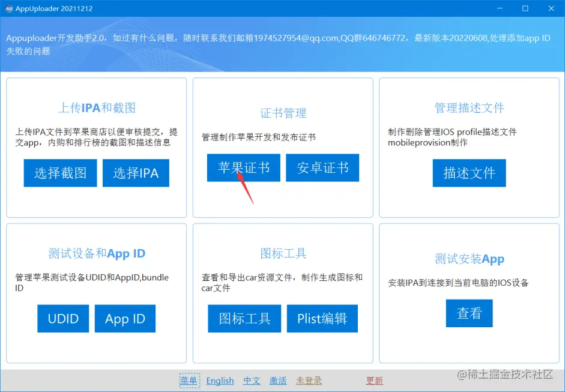Click description 管理苹果测试设备UDID和AppID
This screenshot has width=565, height=392.
(x=91, y=283)
